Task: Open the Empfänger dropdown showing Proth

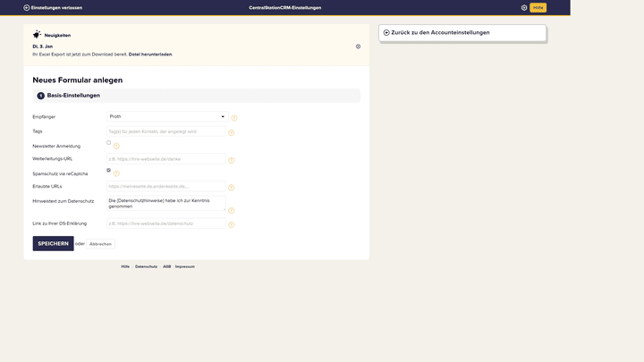Action: 167,116
